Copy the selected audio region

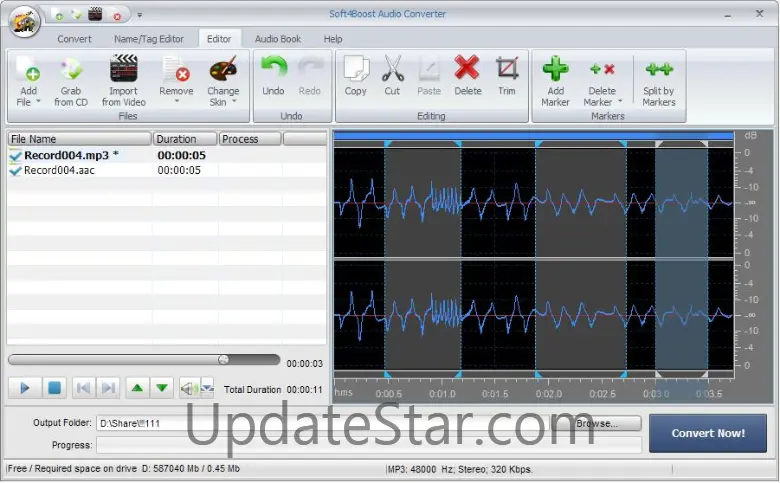coord(356,69)
